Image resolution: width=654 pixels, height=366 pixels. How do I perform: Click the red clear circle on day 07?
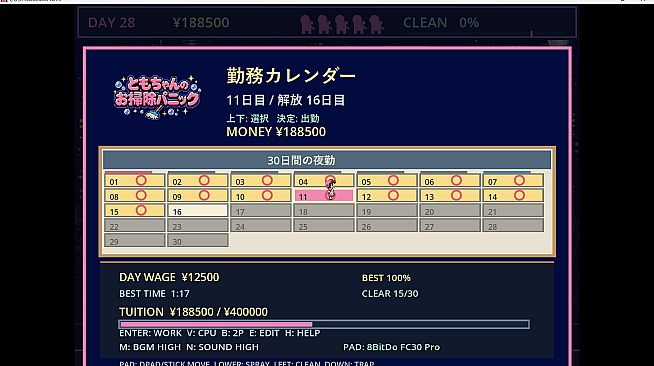click(519, 180)
